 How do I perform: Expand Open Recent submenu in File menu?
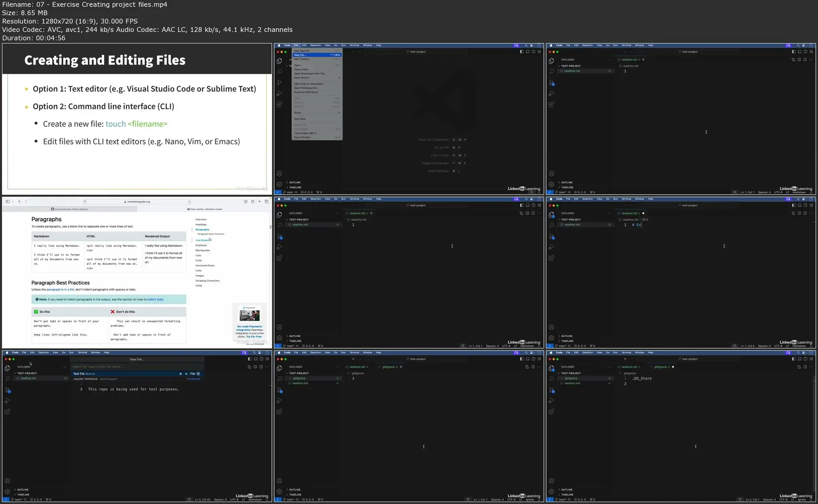317,78
